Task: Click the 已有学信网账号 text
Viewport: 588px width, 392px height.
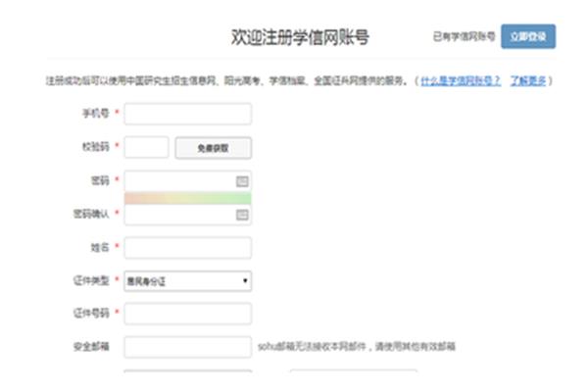Action: 464,36
